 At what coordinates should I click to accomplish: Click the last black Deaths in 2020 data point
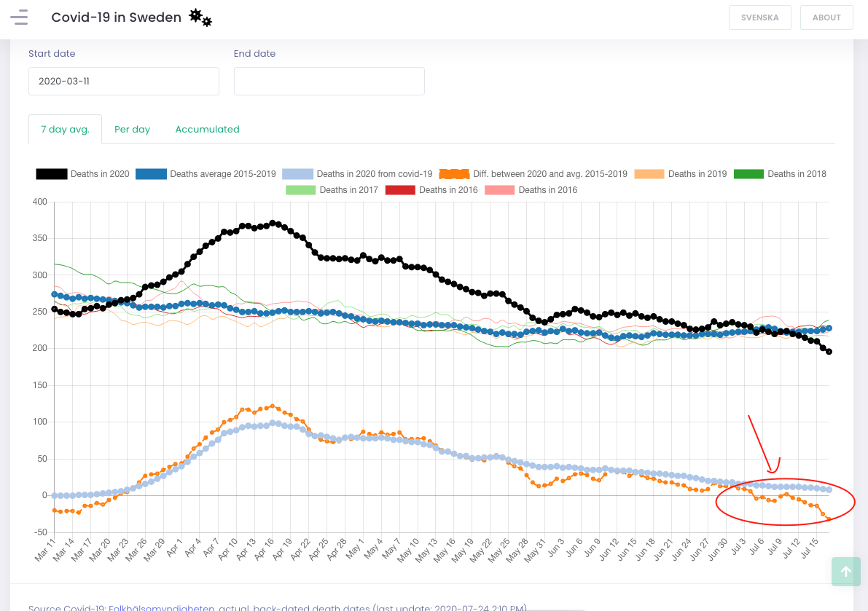pos(829,352)
